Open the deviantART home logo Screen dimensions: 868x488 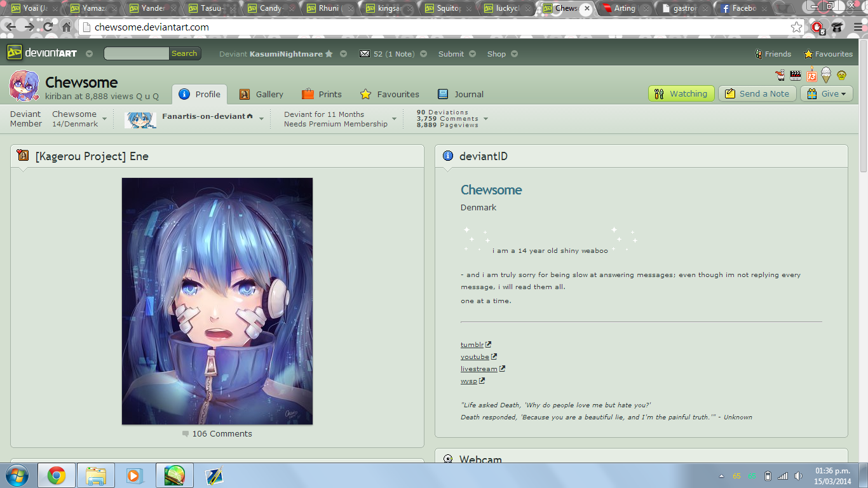click(42, 53)
